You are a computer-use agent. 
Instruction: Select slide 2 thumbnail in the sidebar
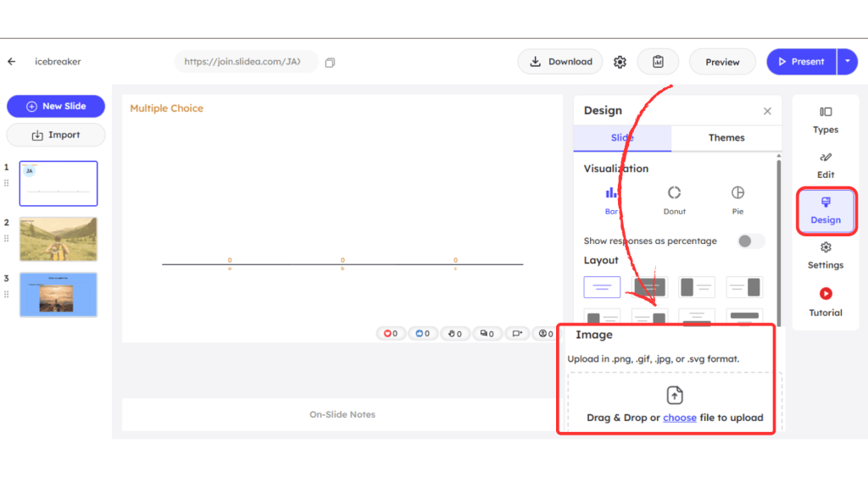(58, 238)
